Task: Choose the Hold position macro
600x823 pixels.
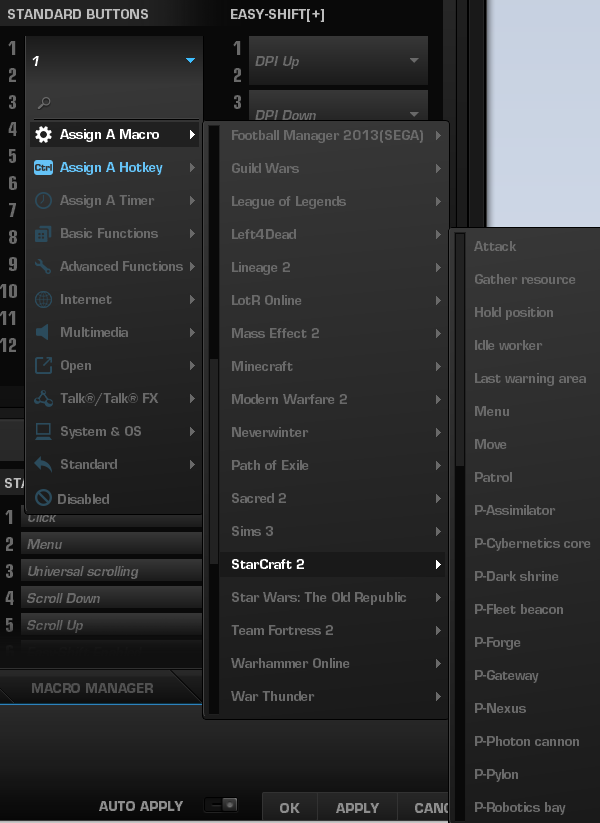Action: coord(514,313)
